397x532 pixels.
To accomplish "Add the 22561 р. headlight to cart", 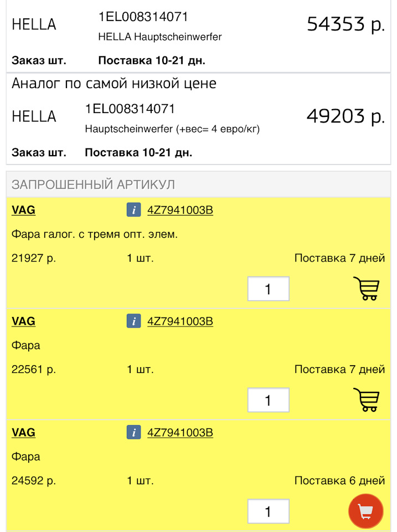I will click(366, 400).
